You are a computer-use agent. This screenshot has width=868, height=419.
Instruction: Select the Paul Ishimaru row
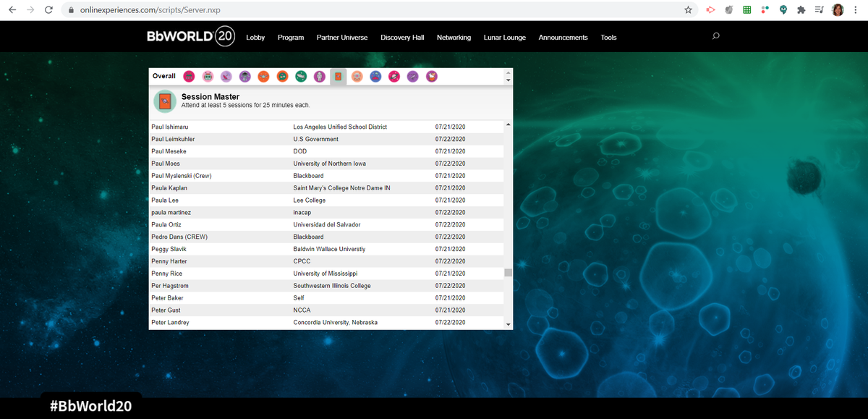click(326, 127)
